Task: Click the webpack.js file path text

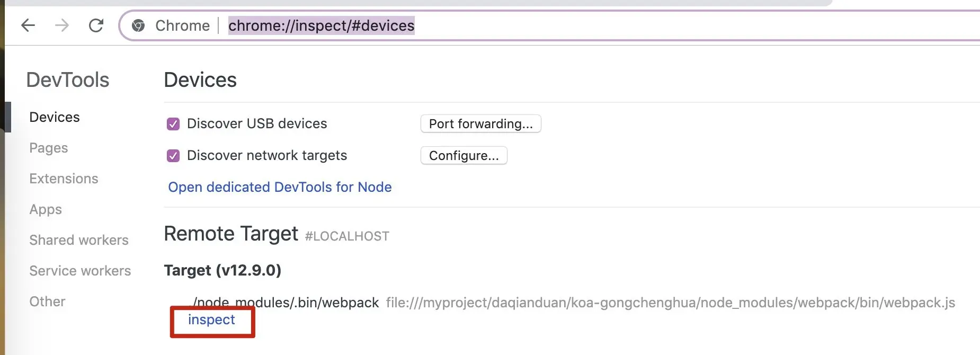Action: [670, 303]
